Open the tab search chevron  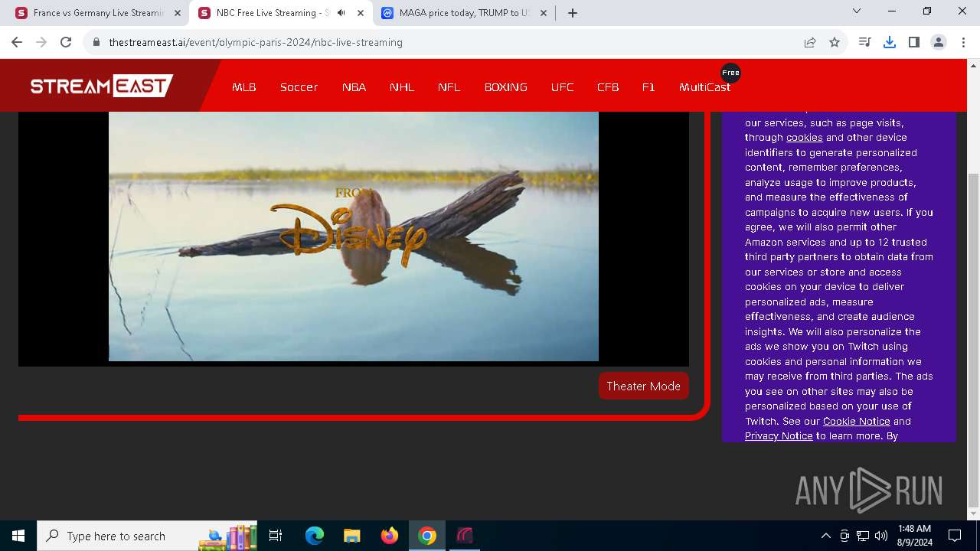(857, 11)
